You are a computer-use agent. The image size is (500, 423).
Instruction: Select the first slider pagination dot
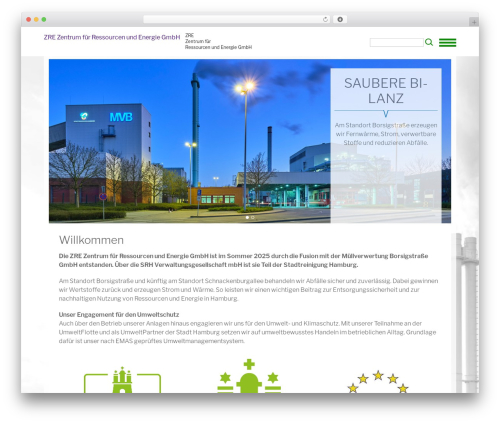click(247, 217)
